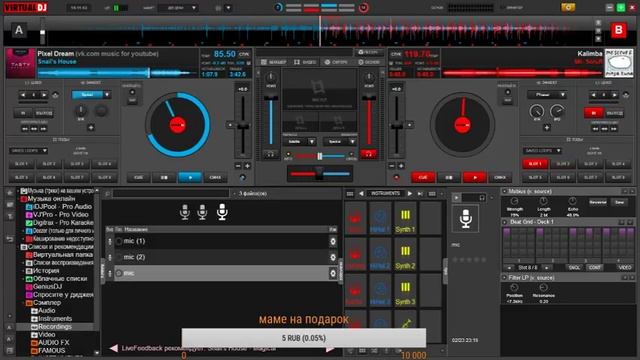Click the large microphone preview thumbnail
Viewport: 640px width, 360px height.
(x=465, y=219)
